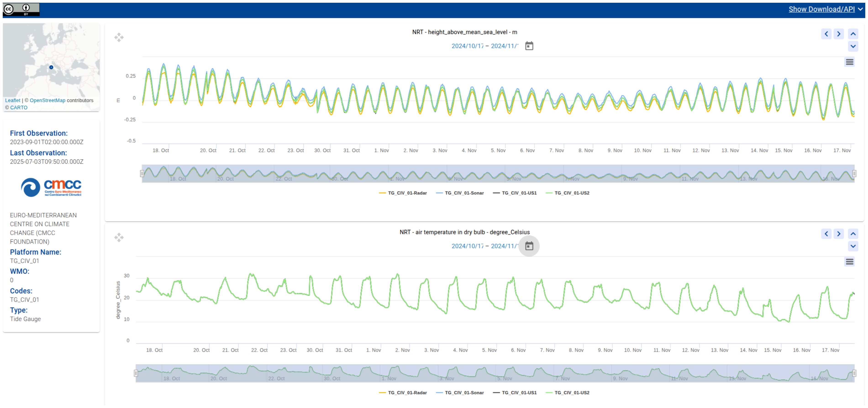The height and width of the screenshot is (408, 868).
Task: Toggle TG_CIV_01-US1 series in sea level legend
Action: (515, 193)
